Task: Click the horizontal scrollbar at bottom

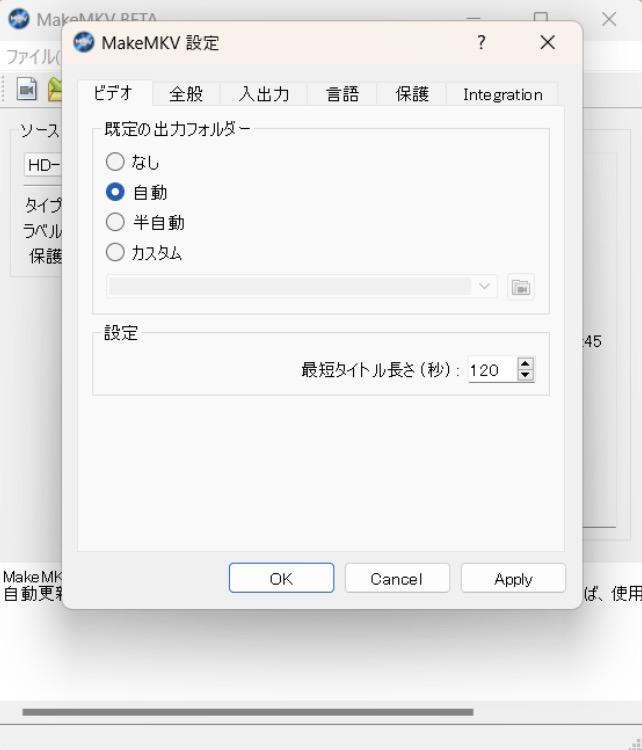Action: click(x=248, y=712)
